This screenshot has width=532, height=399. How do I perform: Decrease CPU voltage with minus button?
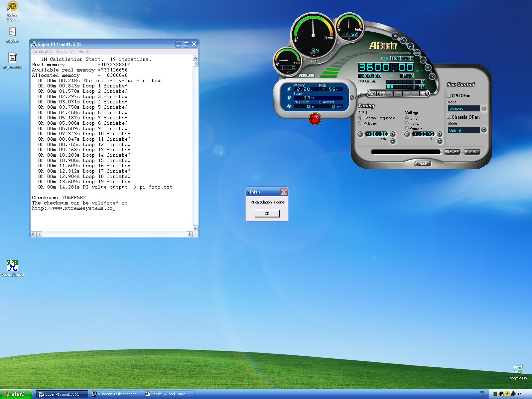[407, 134]
